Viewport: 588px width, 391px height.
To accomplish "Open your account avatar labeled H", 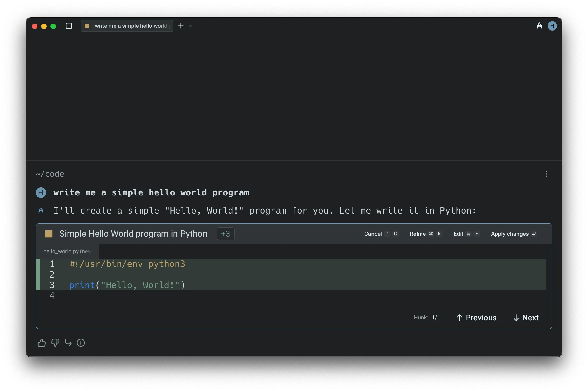I will coord(552,26).
